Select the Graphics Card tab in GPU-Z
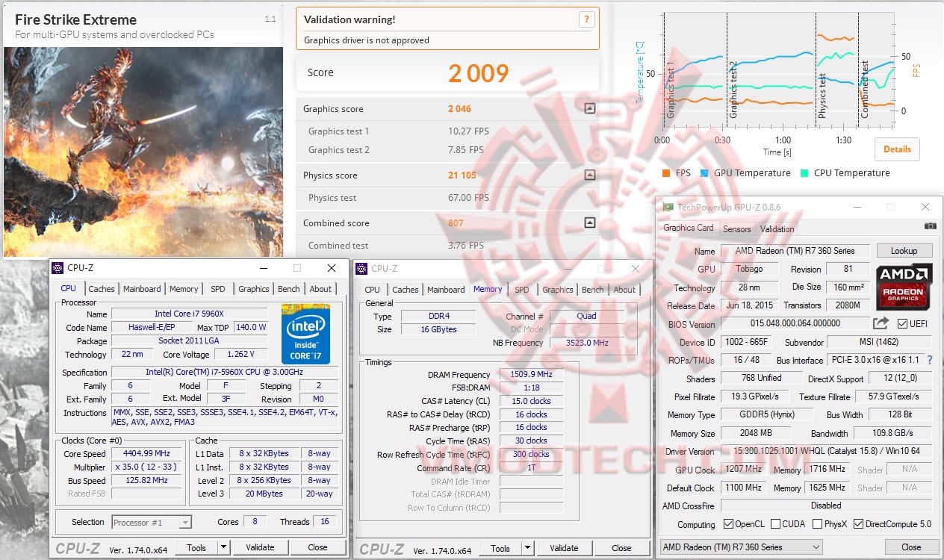The image size is (944, 560). click(x=689, y=228)
